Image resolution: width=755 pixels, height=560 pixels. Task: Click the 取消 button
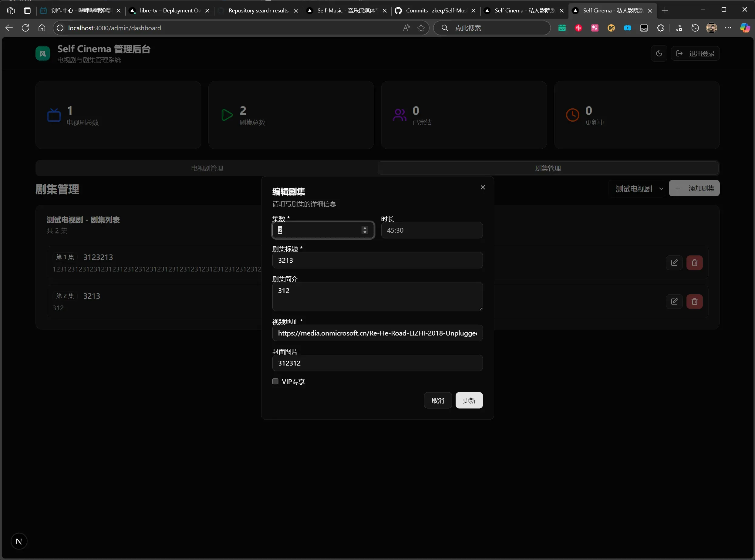[437, 400]
